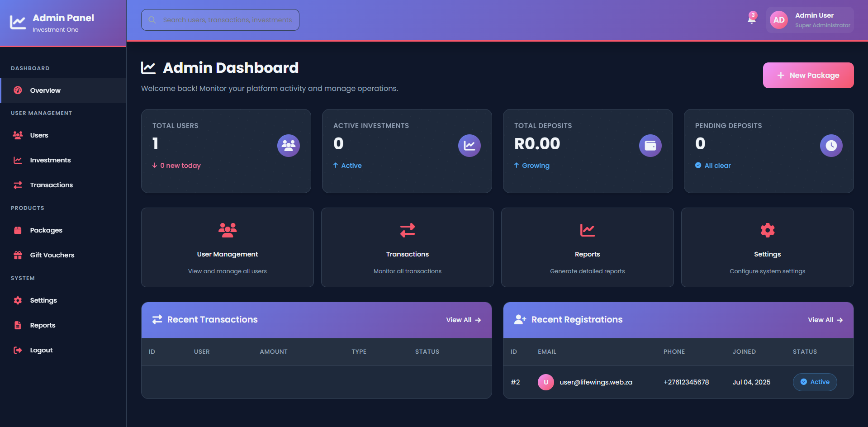Click the Pending Deposits clock icon

tap(831, 146)
